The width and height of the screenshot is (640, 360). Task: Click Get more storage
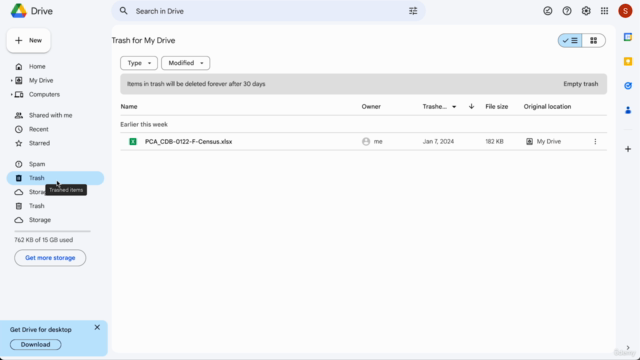point(50,258)
